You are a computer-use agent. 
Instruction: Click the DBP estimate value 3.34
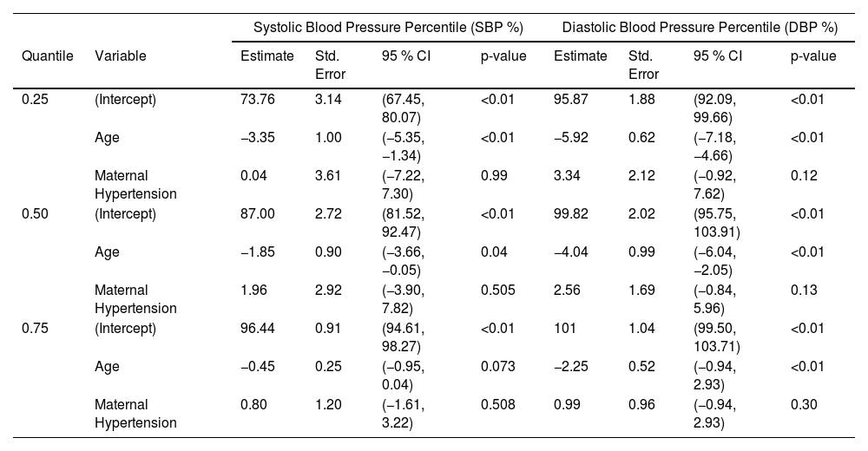567,176
